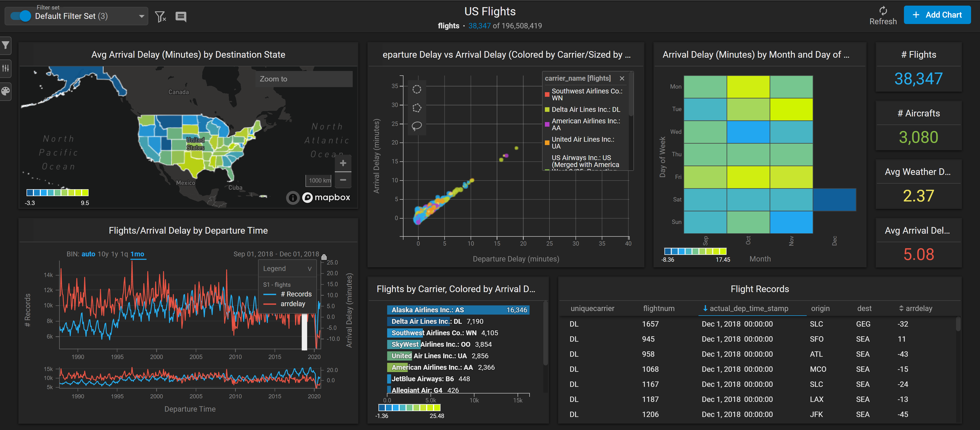Screen dimensions: 980x430
Task: Click the down sort arrow on actual_dep_time_stamp
Action: pyautogui.click(x=705, y=308)
